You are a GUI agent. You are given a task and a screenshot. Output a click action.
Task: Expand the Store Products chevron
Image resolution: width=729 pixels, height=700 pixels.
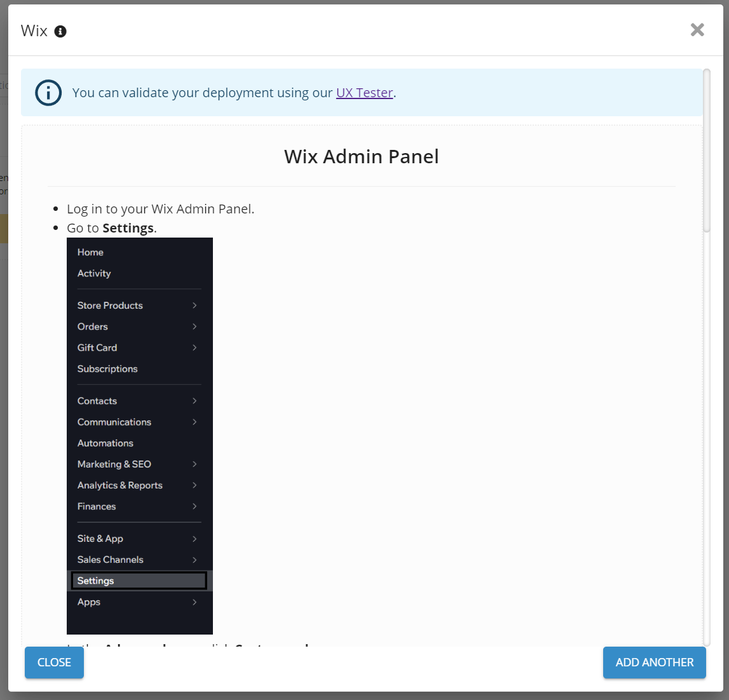click(x=194, y=306)
